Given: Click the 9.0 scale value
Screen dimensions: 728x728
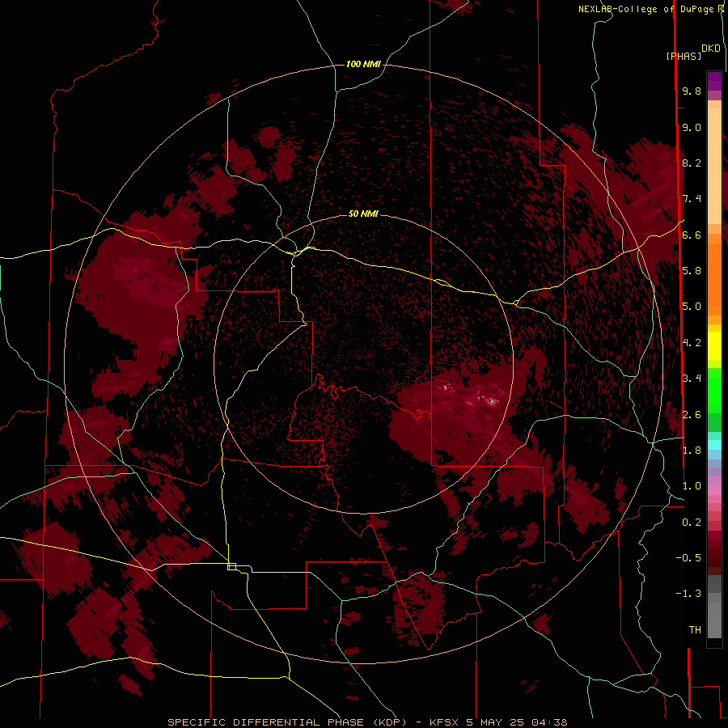Looking at the screenshot, I should (692, 128).
